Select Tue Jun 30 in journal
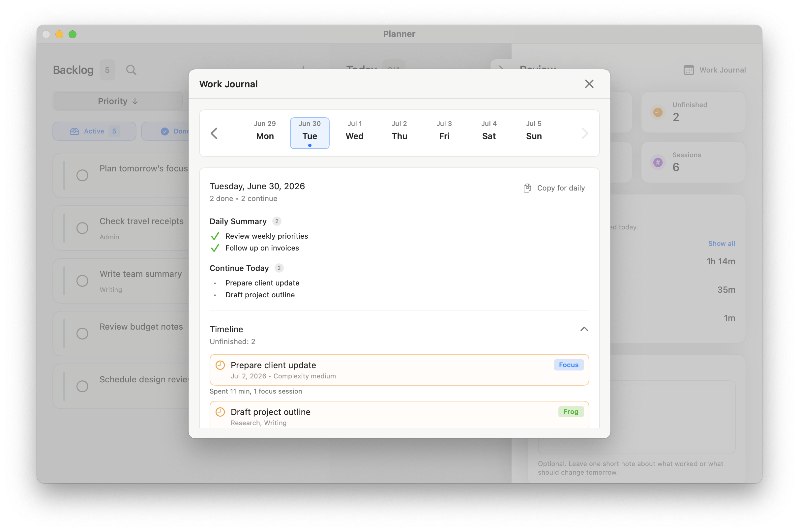Screen dimensions: 799x532 (x=310, y=133)
